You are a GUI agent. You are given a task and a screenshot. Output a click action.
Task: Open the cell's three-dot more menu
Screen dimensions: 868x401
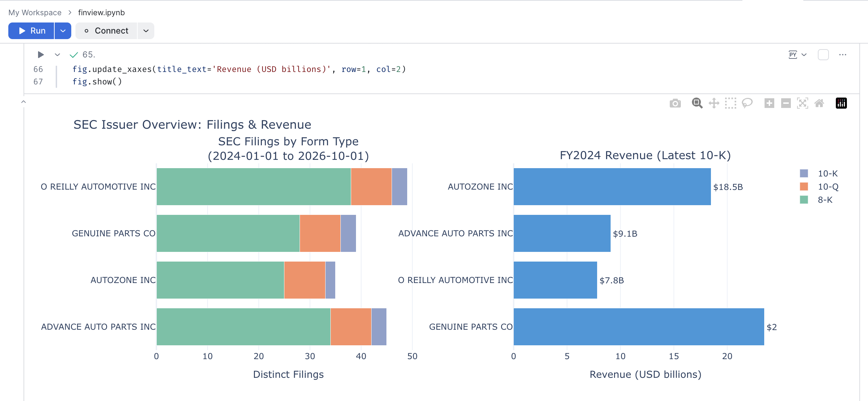(842, 55)
